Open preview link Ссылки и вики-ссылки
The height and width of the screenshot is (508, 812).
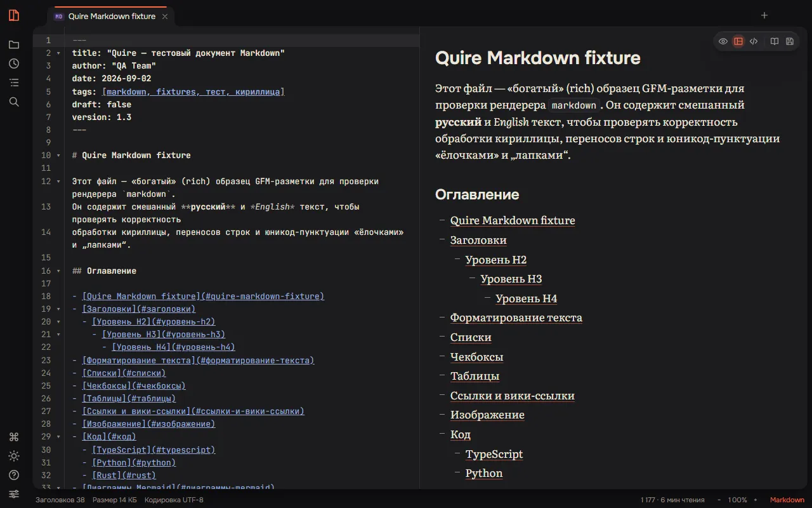[513, 396]
